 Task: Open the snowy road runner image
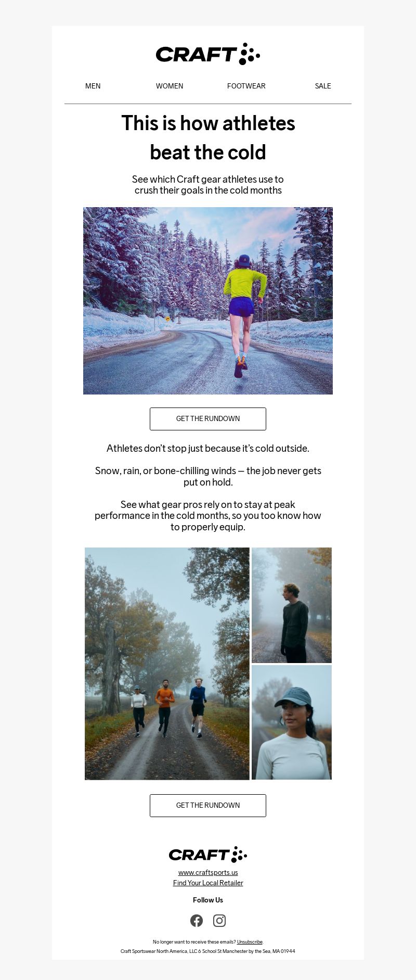click(208, 301)
